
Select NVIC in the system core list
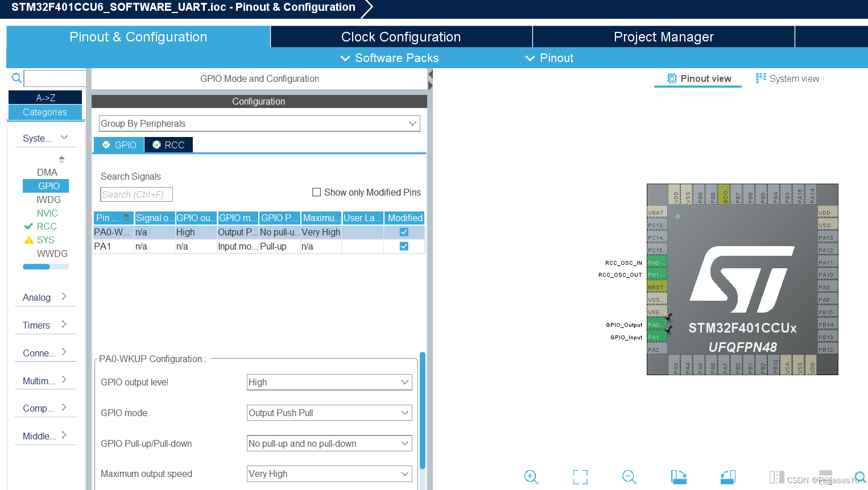[47, 213]
